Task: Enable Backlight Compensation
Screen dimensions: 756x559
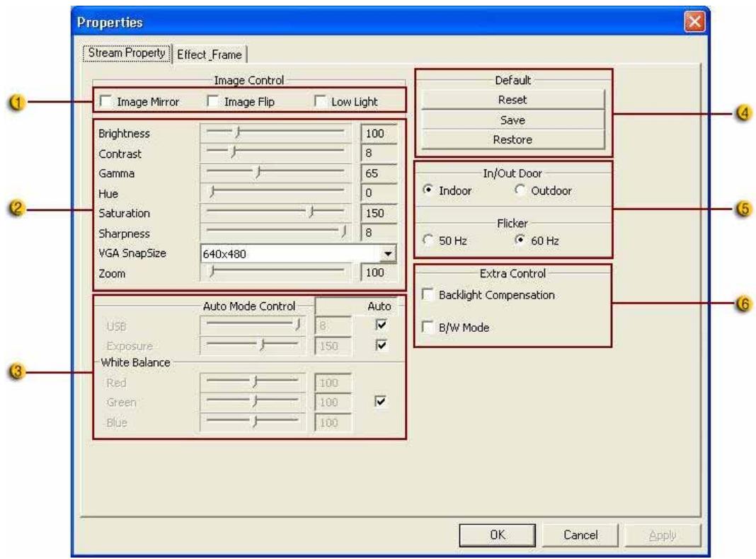Action: (427, 294)
